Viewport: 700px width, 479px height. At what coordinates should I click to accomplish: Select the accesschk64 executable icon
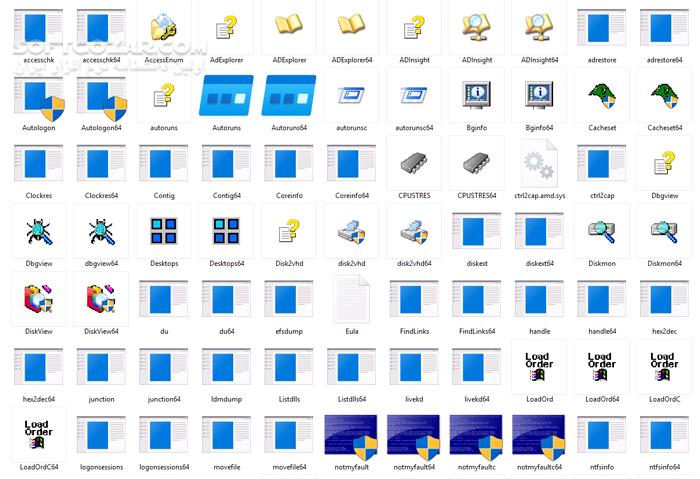(101, 29)
